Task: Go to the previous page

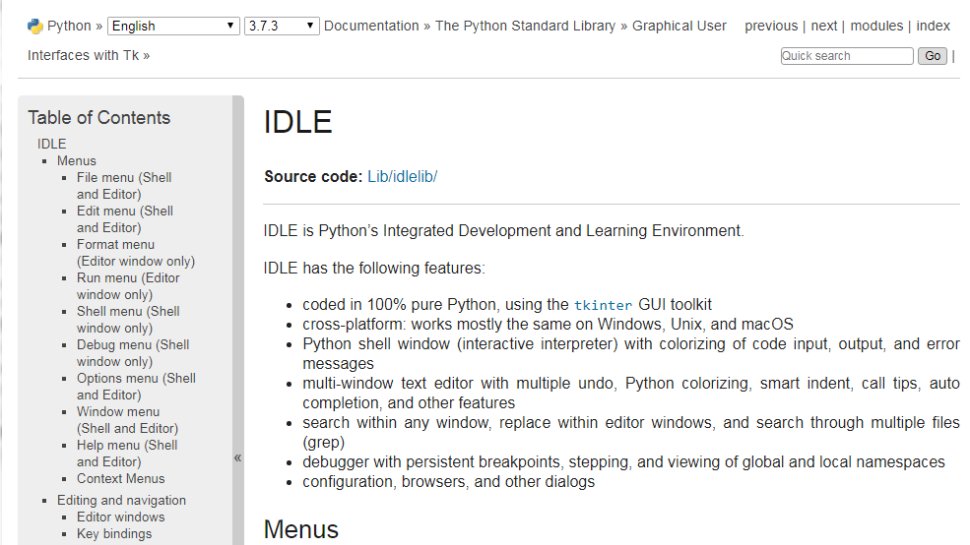Action: tap(771, 26)
